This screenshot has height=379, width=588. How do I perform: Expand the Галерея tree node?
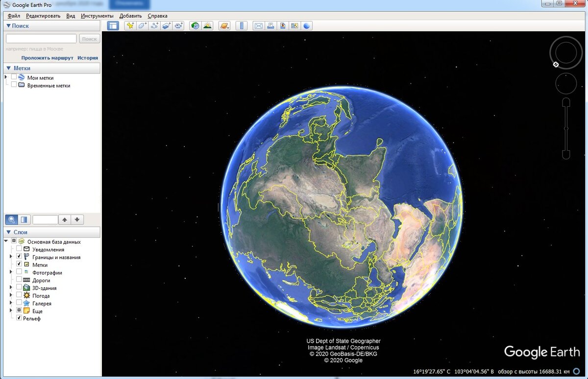(x=11, y=303)
